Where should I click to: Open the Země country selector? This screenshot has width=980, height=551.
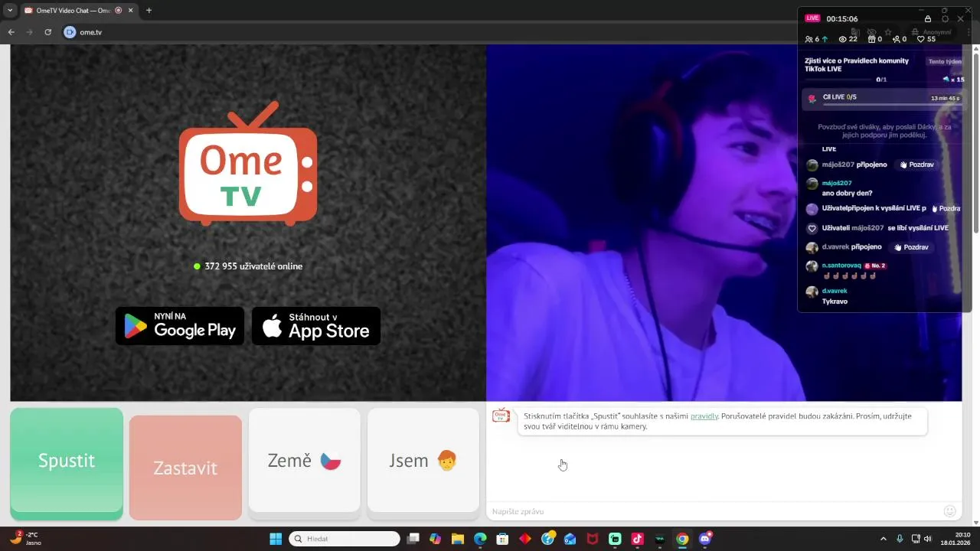pos(304,461)
